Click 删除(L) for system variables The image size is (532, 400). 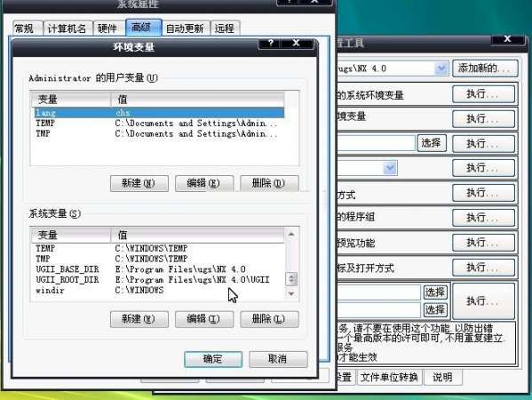click(269, 319)
